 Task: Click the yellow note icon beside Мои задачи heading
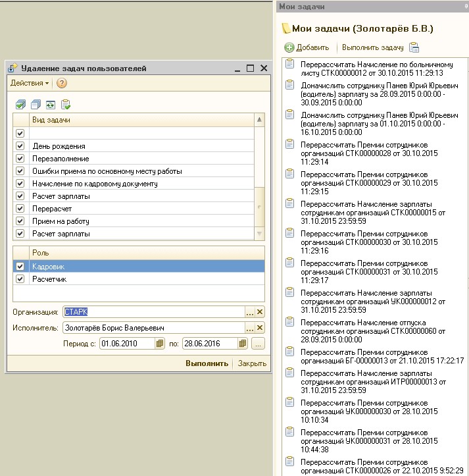pos(285,28)
